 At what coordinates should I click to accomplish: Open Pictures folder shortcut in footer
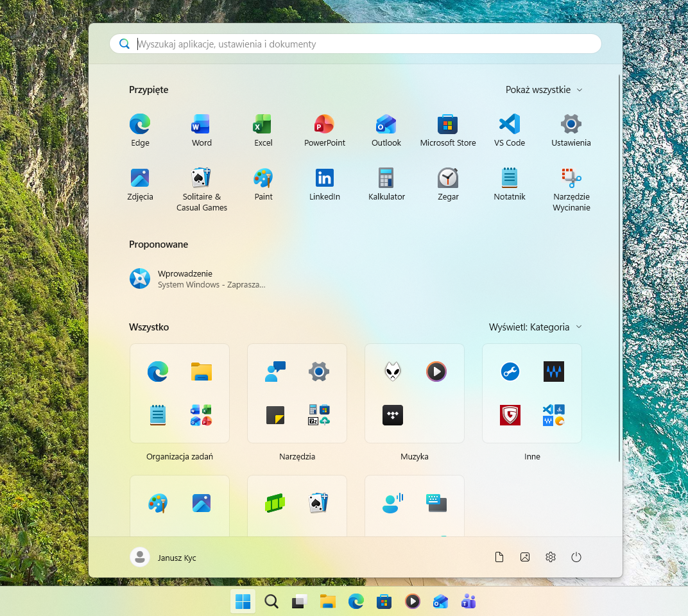point(525,557)
